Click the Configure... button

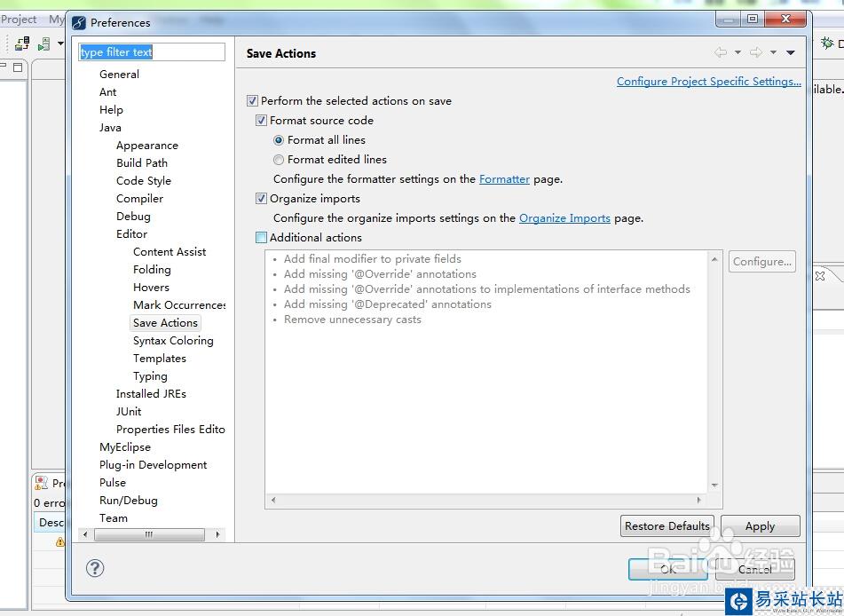[762, 262]
